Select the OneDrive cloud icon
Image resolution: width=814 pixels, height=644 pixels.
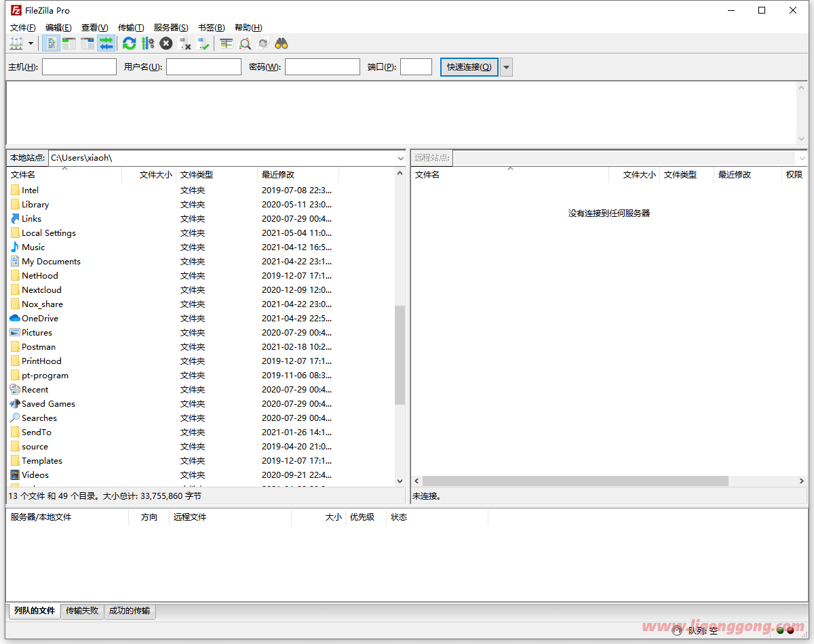coord(15,318)
